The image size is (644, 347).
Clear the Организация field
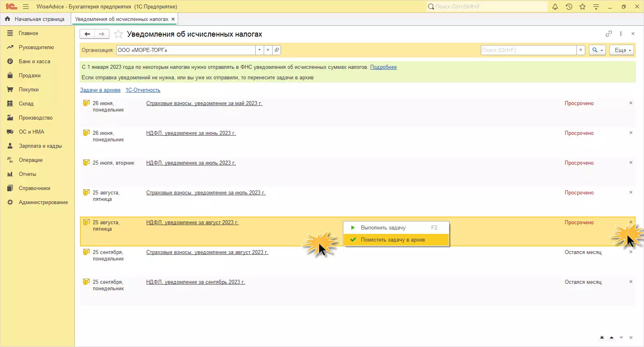[268, 50]
